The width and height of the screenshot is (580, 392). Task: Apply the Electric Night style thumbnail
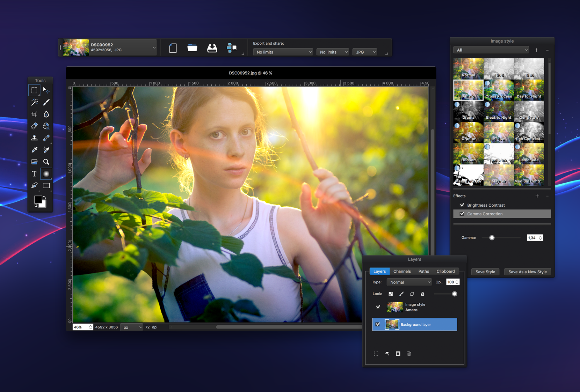pos(499,111)
